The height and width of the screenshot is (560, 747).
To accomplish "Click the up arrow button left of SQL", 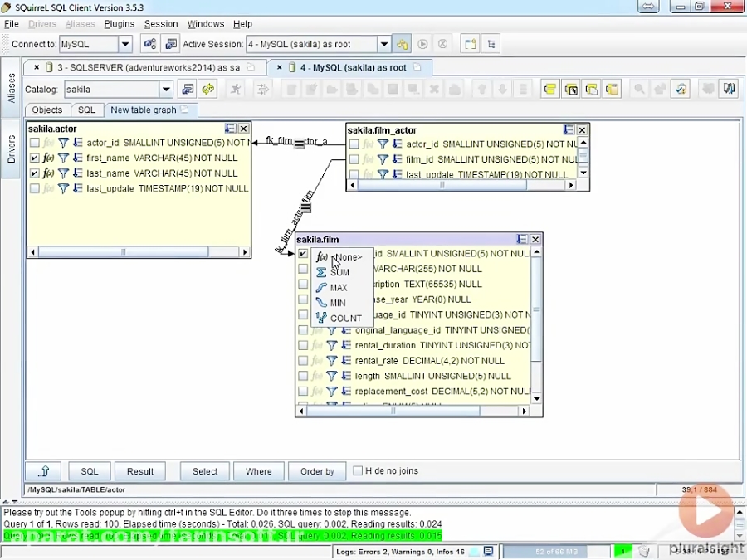I will point(44,471).
